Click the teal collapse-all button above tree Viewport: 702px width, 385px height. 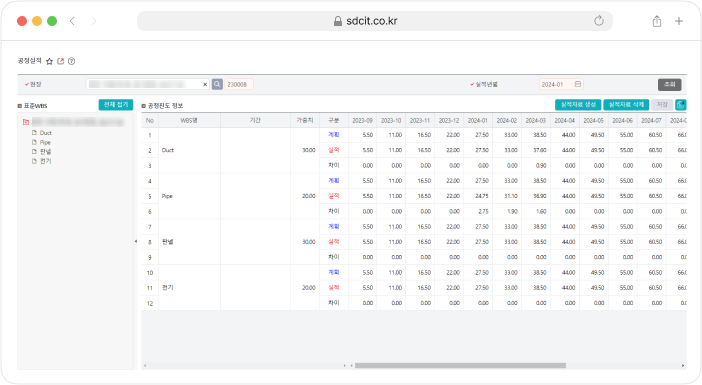click(x=116, y=104)
